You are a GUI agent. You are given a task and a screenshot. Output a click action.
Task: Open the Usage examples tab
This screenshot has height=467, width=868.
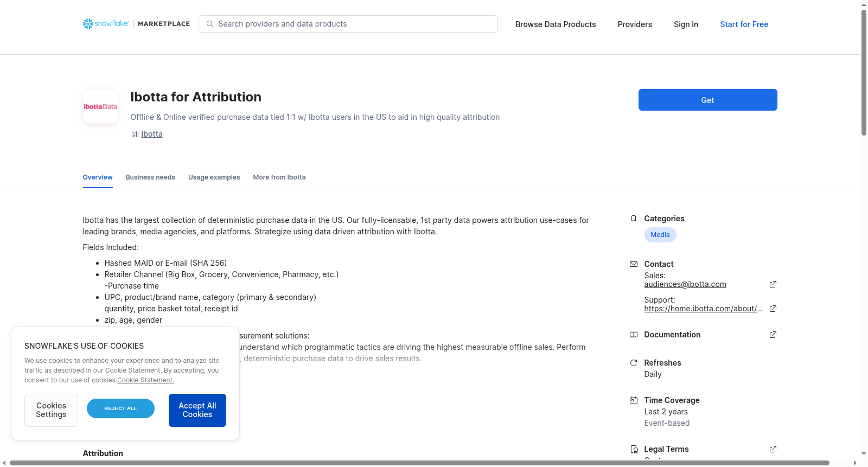(x=214, y=177)
